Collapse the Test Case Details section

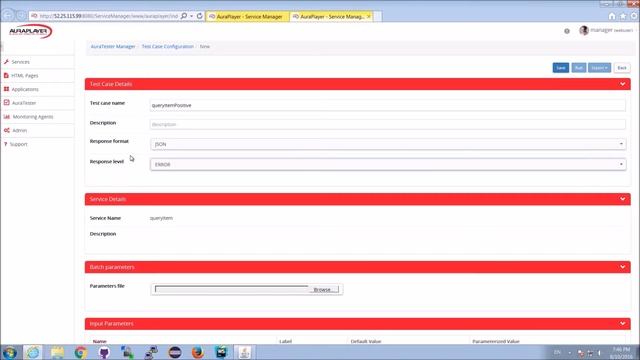click(622, 84)
